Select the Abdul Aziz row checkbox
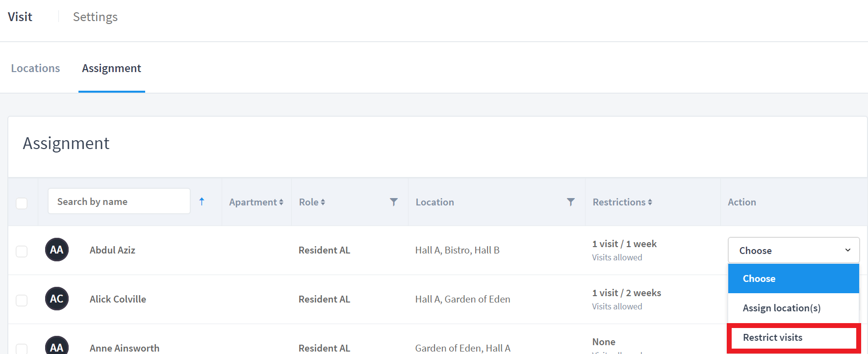Image resolution: width=868 pixels, height=354 pixels. click(x=22, y=252)
